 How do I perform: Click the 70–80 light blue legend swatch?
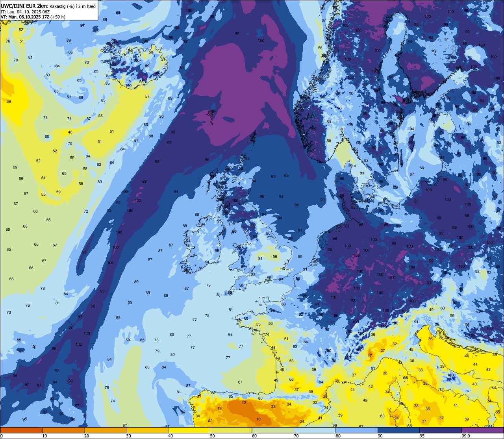315,430
